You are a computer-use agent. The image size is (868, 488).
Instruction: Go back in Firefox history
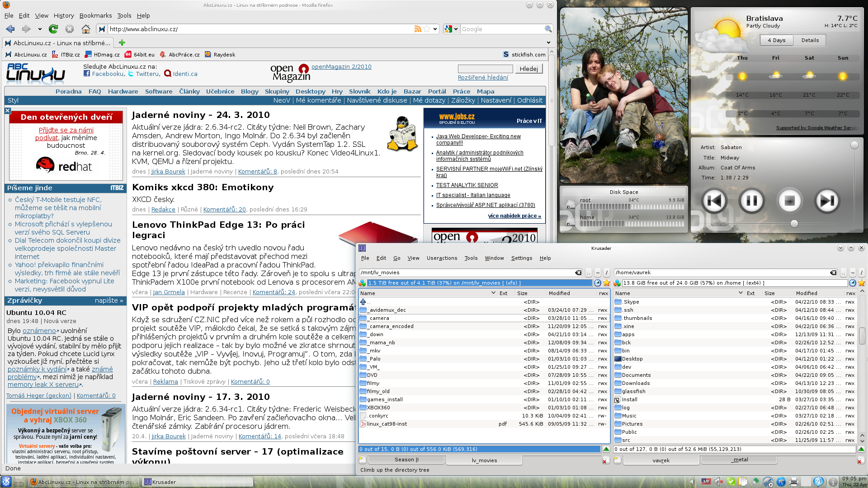pos(10,29)
